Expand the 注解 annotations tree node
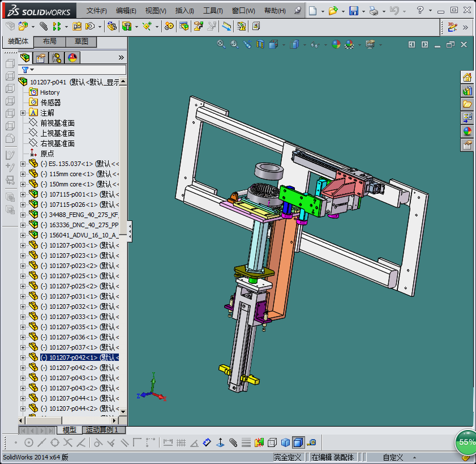The height and width of the screenshot is (464, 476). (x=23, y=113)
